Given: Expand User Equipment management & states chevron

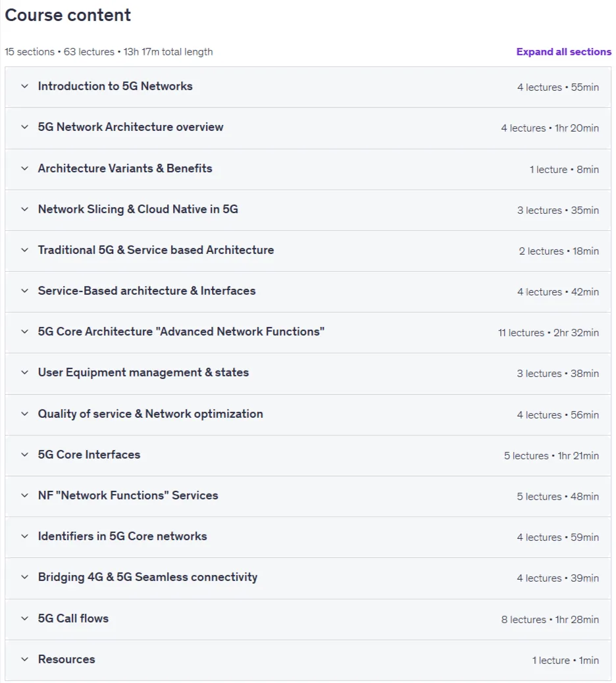Looking at the screenshot, I should (25, 372).
